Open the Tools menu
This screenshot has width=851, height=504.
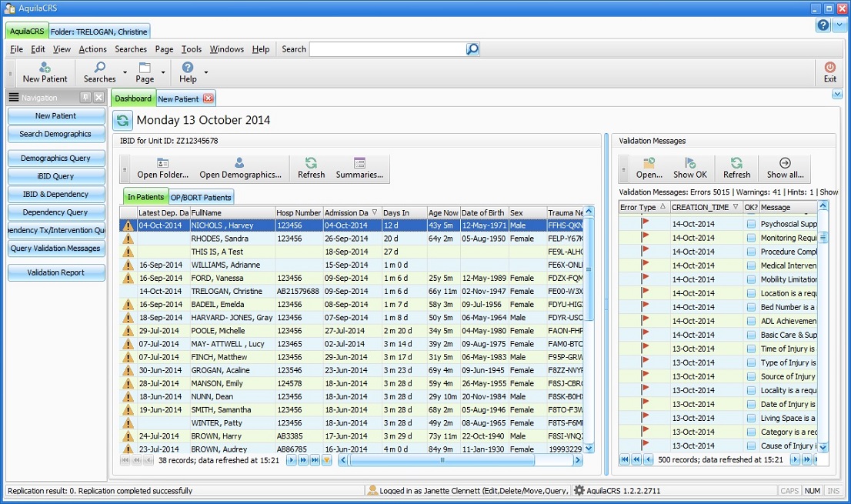pyautogui.click(x=191, y=49)
